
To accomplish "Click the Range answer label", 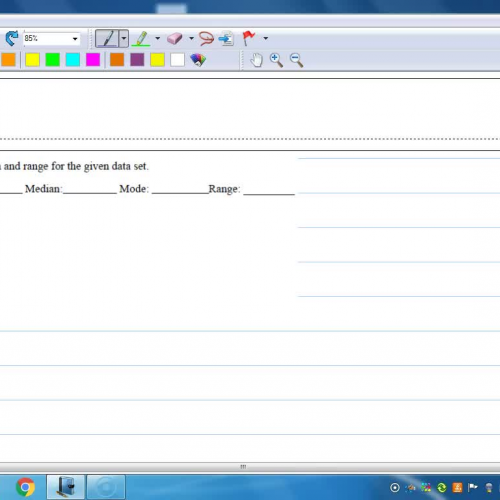I will pos(224,189).
